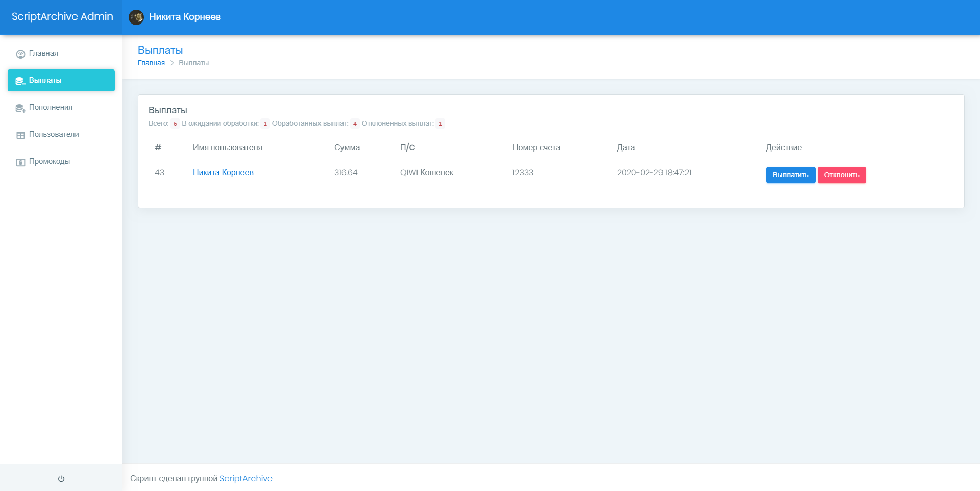Click Главная breadcrumb link
The height and width of the screenshot is (491, 980).
151,63
